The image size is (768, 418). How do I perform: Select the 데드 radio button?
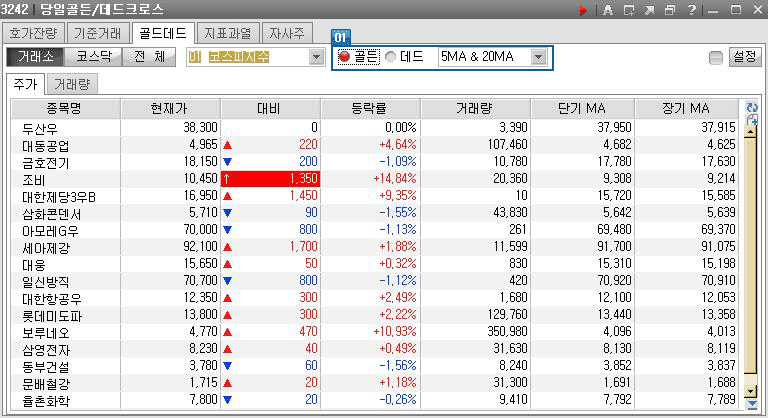coord(391,57)
